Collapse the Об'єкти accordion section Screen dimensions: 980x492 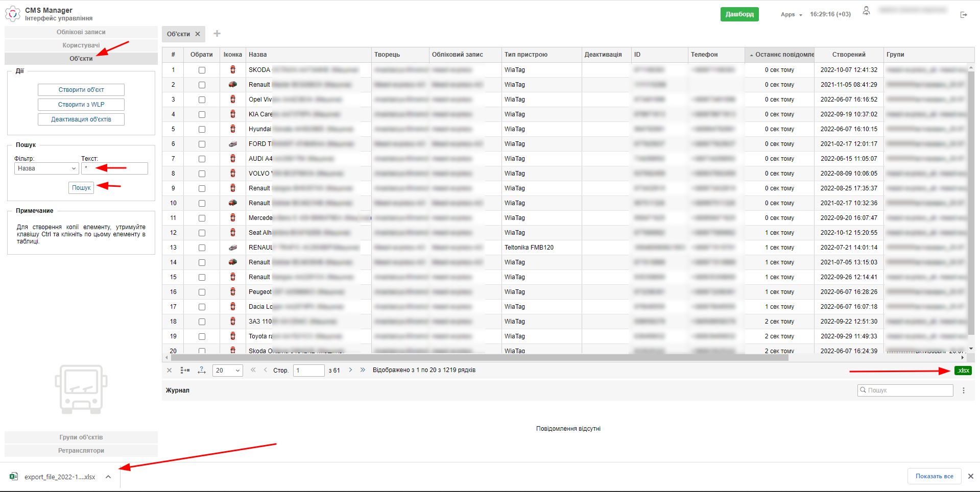tap(81, 59)
